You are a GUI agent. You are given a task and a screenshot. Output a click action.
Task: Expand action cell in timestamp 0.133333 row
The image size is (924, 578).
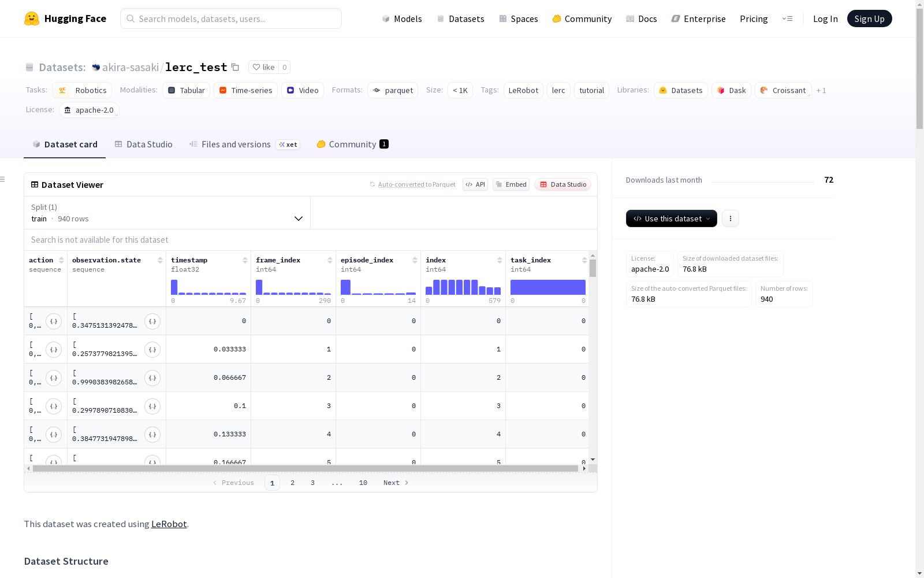click(54, 435)
